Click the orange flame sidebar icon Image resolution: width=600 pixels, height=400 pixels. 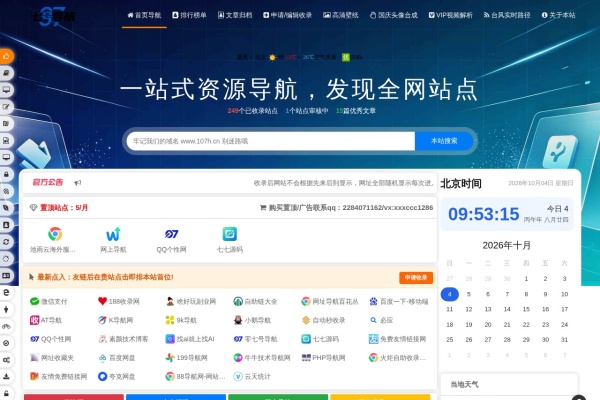[6, 56]
